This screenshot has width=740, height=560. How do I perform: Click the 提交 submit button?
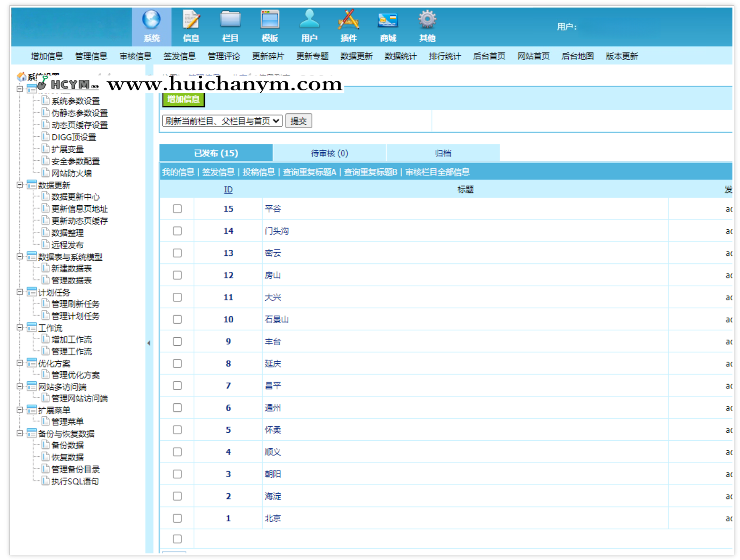tap(299, 121)
